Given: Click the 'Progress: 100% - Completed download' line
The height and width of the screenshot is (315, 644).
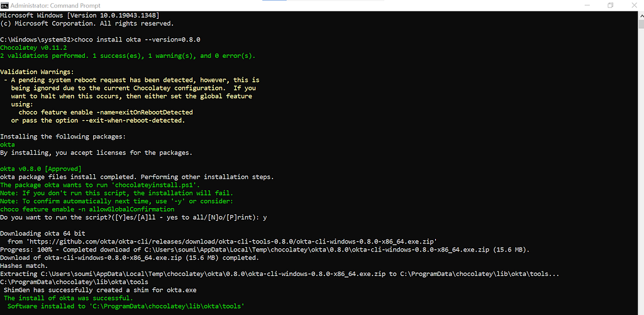Looking at the screenshot, I should [265, 249].
